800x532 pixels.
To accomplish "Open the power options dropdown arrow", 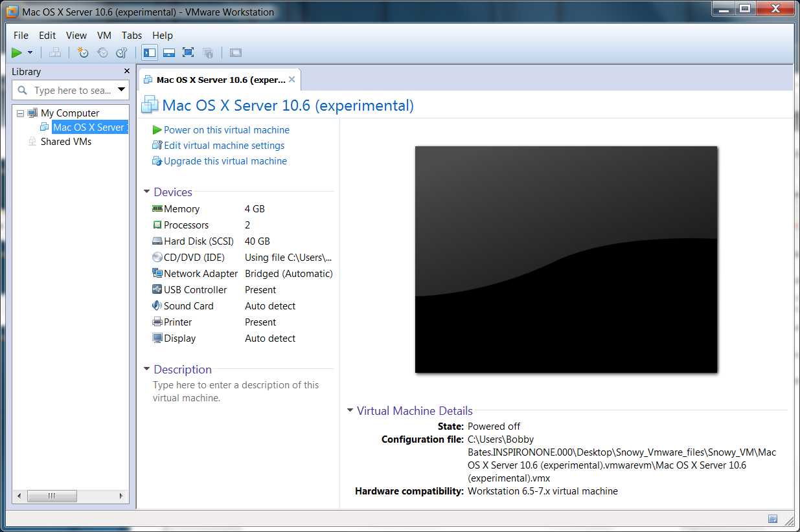I will pos(30,52).
